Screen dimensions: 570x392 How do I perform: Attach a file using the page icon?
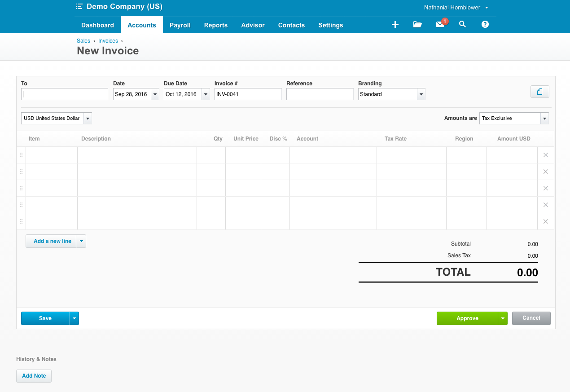(539, 91)
